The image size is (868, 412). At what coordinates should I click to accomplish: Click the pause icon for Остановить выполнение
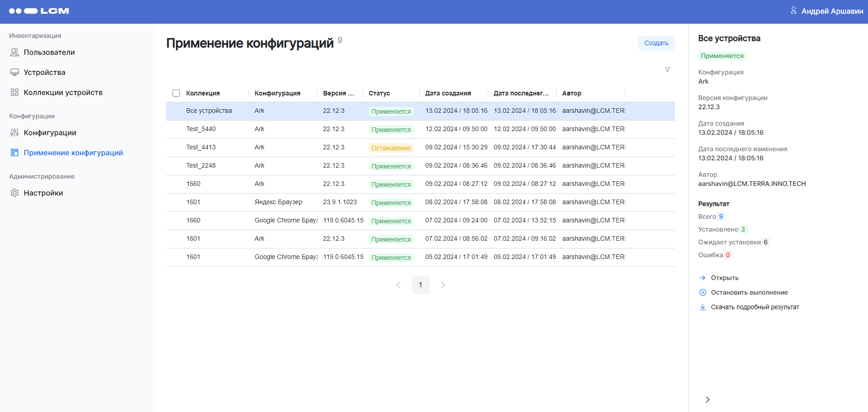(703, 293)
